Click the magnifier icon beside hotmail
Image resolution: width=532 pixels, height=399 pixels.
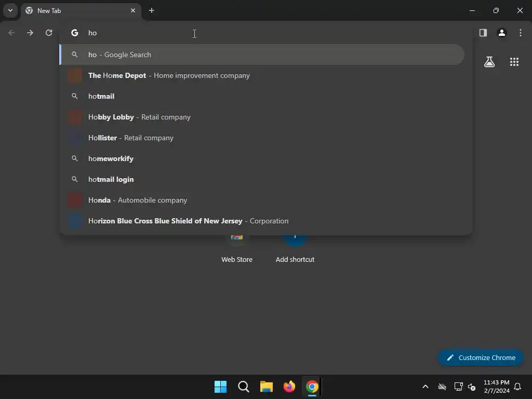(75, 96)
